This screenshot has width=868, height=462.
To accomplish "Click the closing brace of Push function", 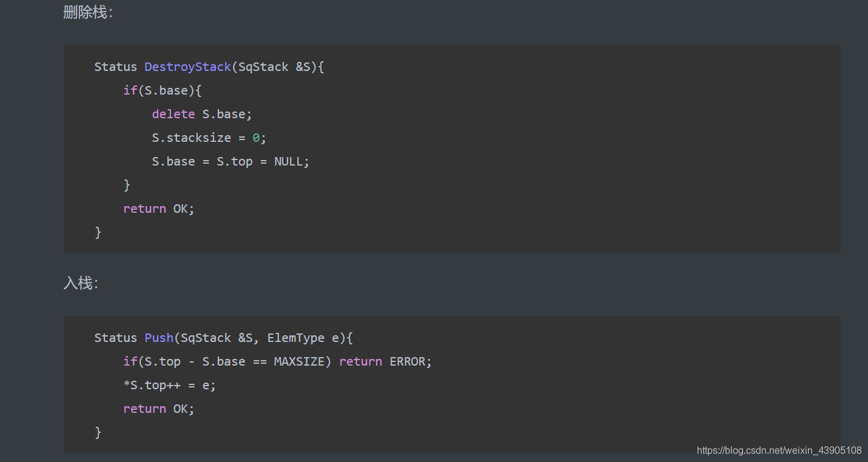I will (x=98, y=432).
